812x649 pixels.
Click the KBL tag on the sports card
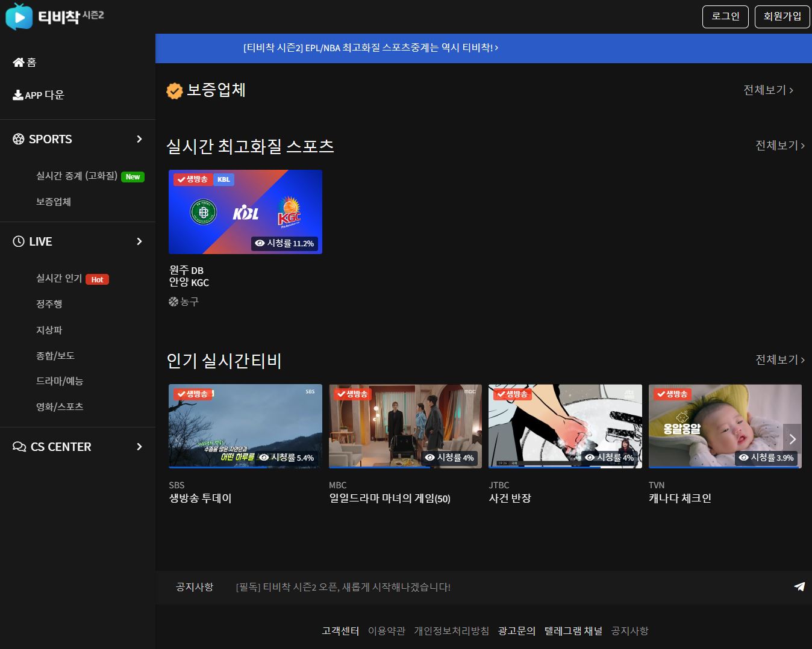click(223, 179)
